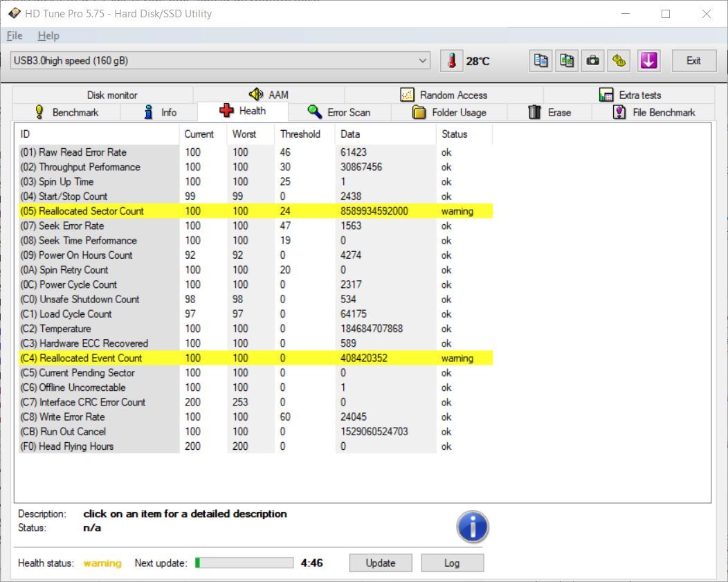
Task: Click the 28°C temperature reading
Action: click(x=477, y=62)
